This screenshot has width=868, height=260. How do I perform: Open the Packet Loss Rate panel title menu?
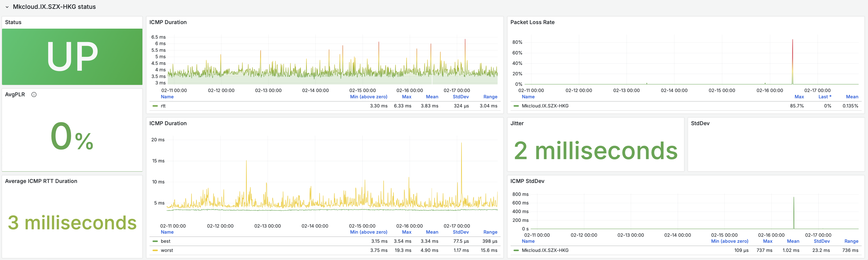(x=532, y=22)
